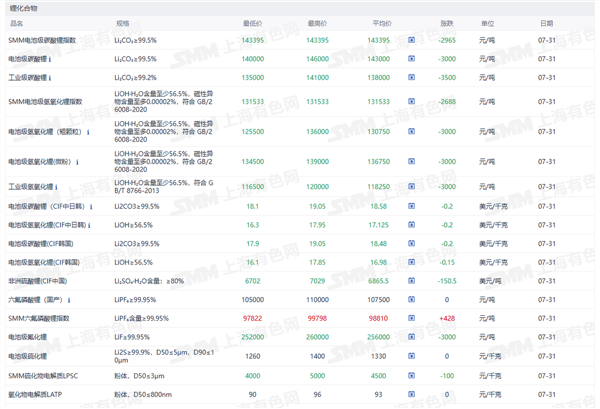Open chart icon for SMM电池级氢氧化锂指数 row

coord(411,101)
